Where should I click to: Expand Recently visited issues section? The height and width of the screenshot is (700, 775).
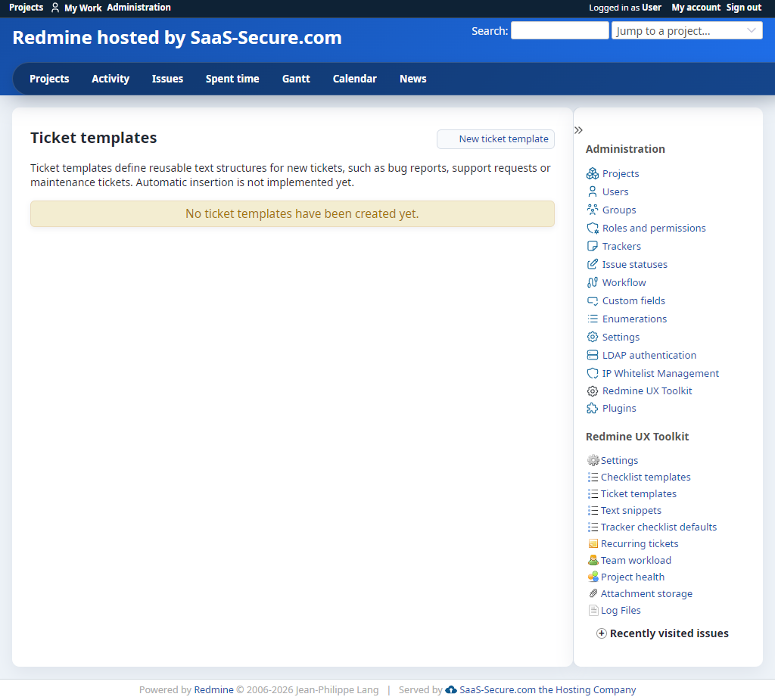[x=662, y=633]
